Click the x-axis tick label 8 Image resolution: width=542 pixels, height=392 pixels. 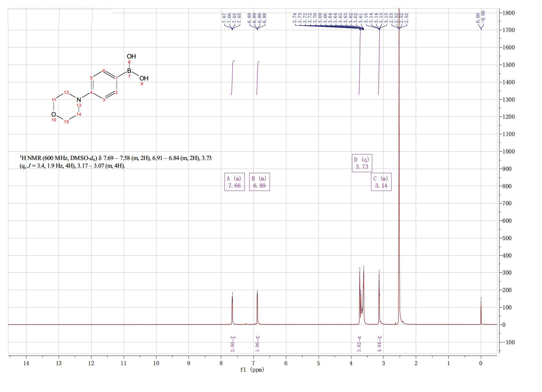tap(221, 363)
